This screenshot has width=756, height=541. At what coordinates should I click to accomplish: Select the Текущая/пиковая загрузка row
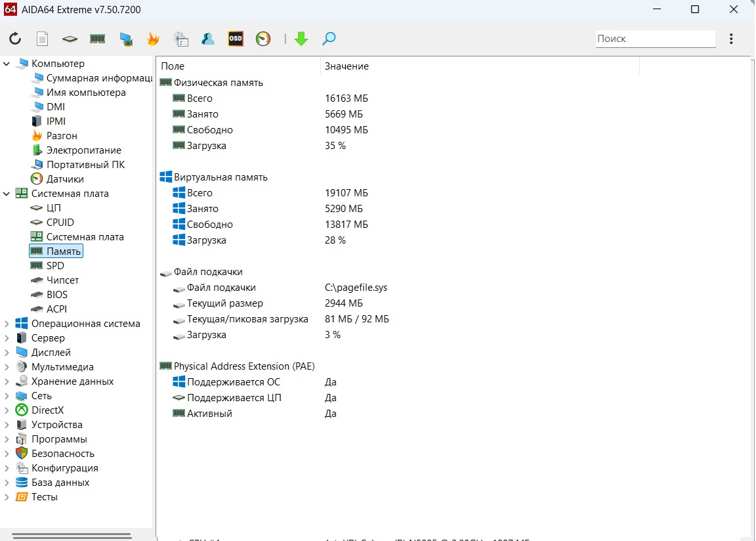click(281, 319)
